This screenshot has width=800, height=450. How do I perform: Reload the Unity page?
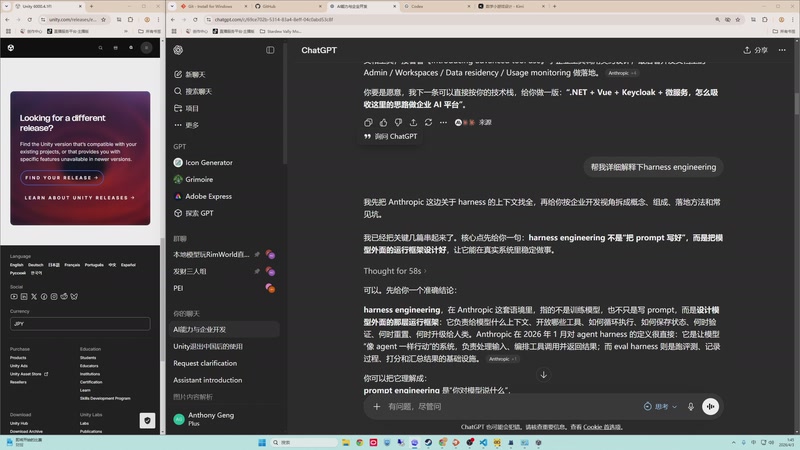(30, 19)
